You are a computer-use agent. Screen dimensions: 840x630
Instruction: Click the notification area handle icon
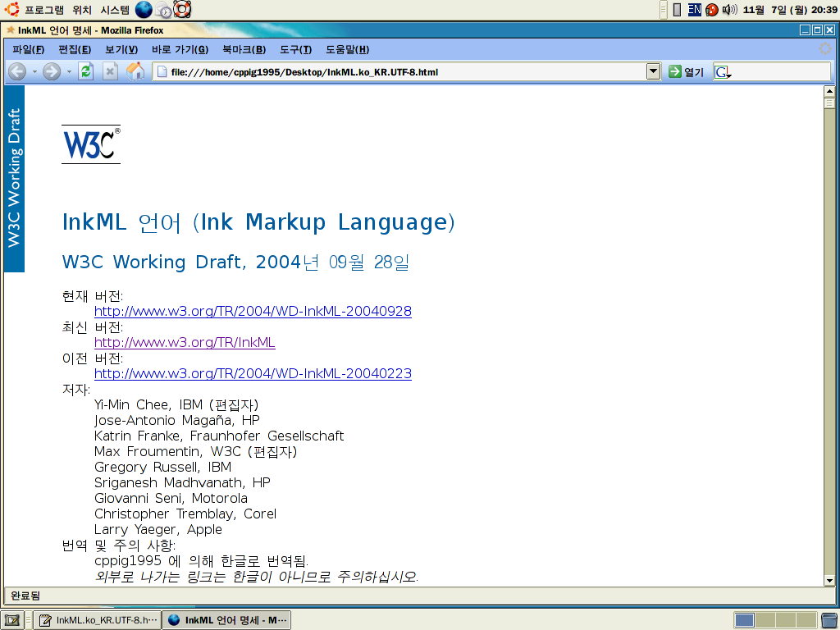click(663, 10)
